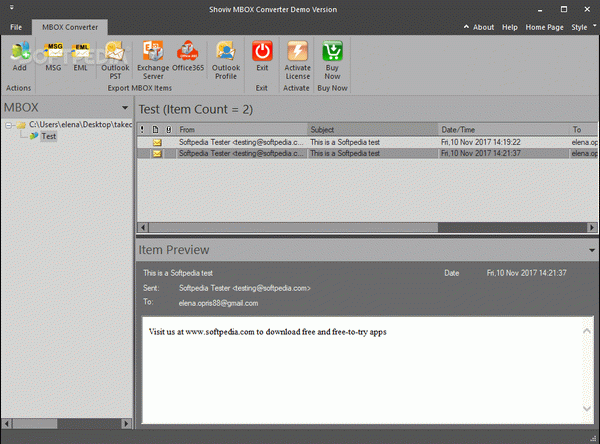
Task: Click the Test mailbox folder icon
Action: coord(34,136)
